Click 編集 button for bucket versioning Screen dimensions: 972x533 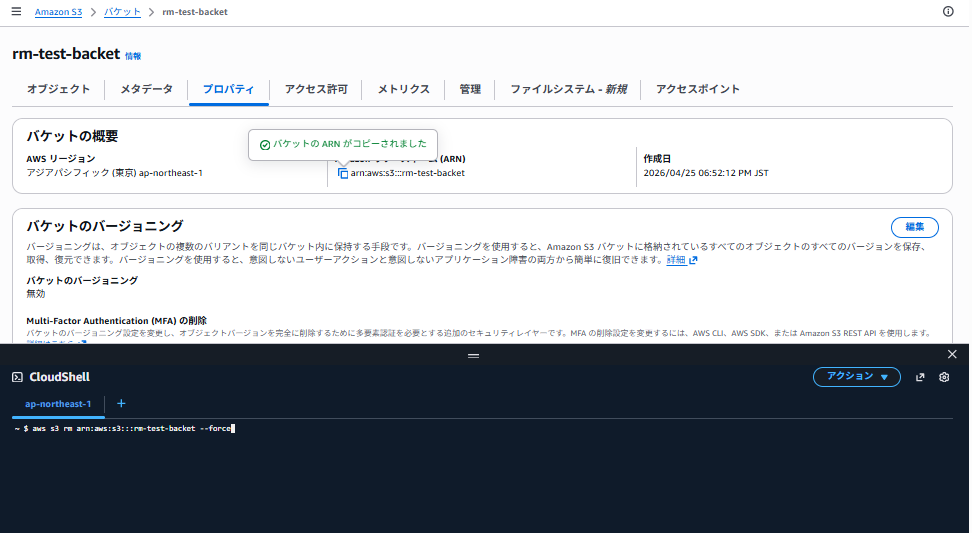coord(914,227)
